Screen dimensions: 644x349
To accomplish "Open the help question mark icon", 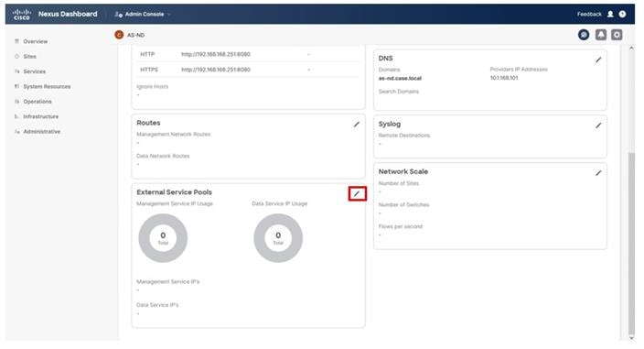I will 623,14.
